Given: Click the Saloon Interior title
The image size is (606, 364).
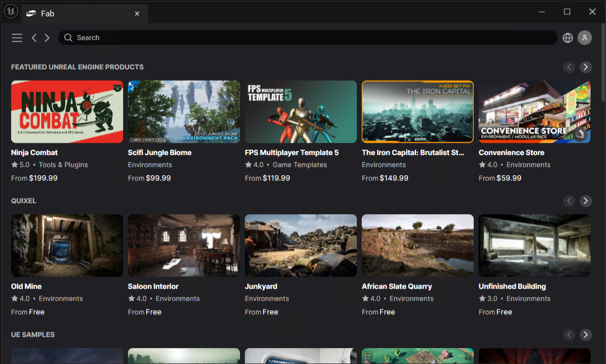Looking at the screenshot, I should [153, 286].
